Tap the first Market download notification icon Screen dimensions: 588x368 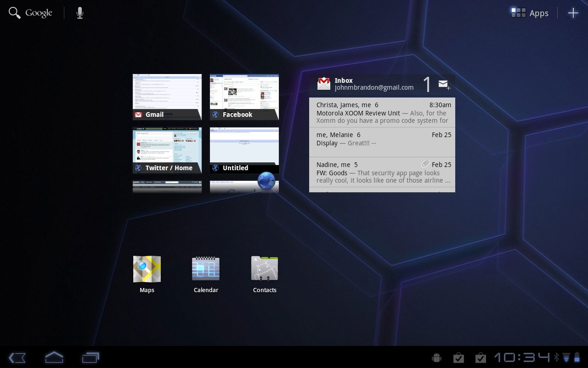coord(458,357)
